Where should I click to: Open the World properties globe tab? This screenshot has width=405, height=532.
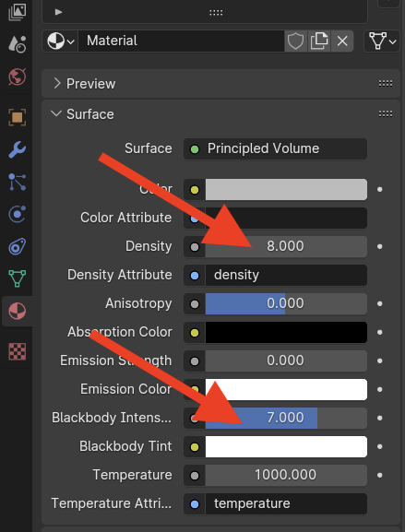pos(17,77)
